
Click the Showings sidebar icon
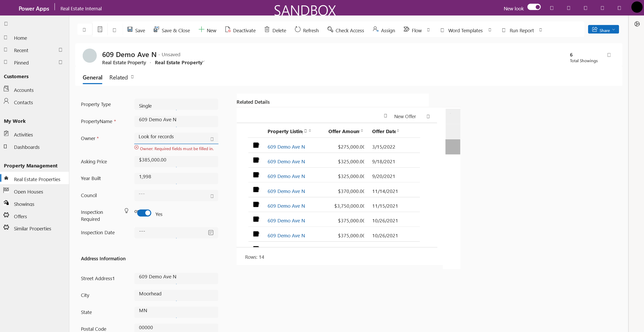click(6, 203)
